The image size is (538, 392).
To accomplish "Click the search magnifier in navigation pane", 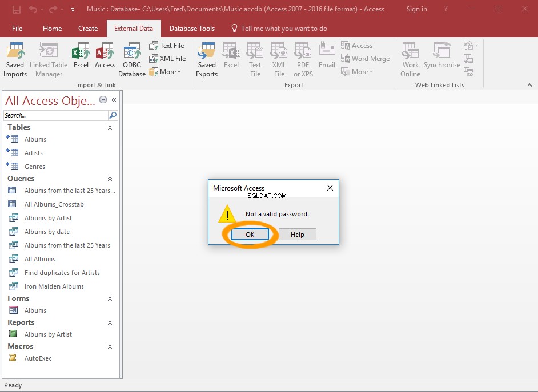I will (x=113, y=115).
